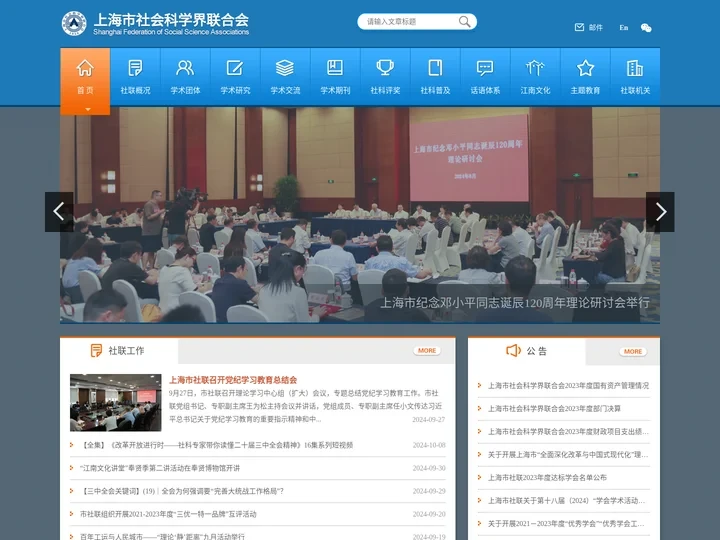Open 学术团体 people icon
The width and height of the screenshot is (720, 540).
click(x=185, y=68)
